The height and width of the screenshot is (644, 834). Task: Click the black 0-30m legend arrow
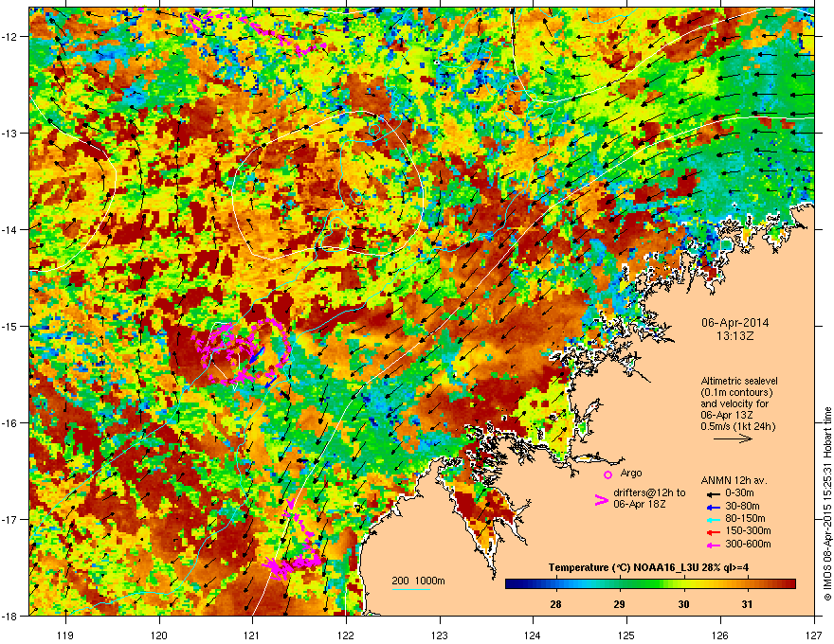[713, 493]
